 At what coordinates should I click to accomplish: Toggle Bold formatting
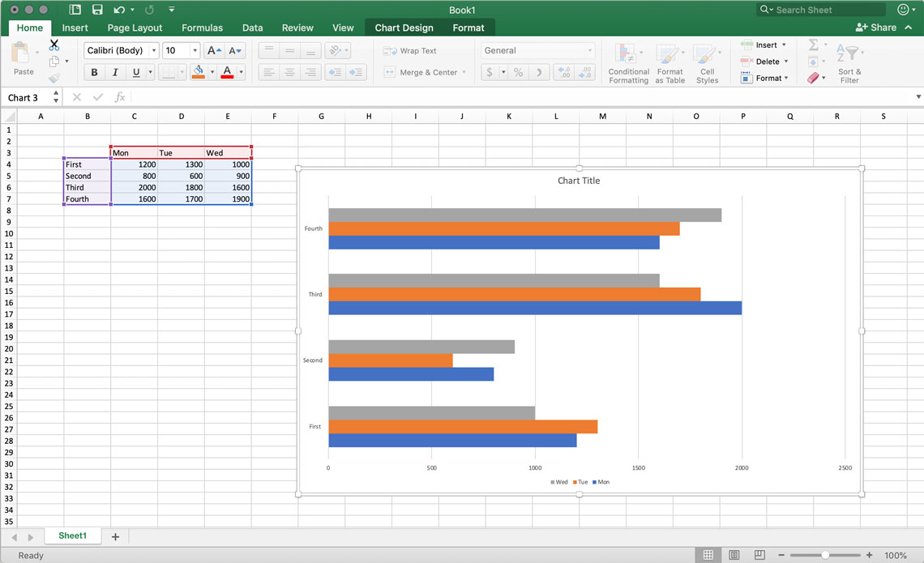(x=94, y=72)
